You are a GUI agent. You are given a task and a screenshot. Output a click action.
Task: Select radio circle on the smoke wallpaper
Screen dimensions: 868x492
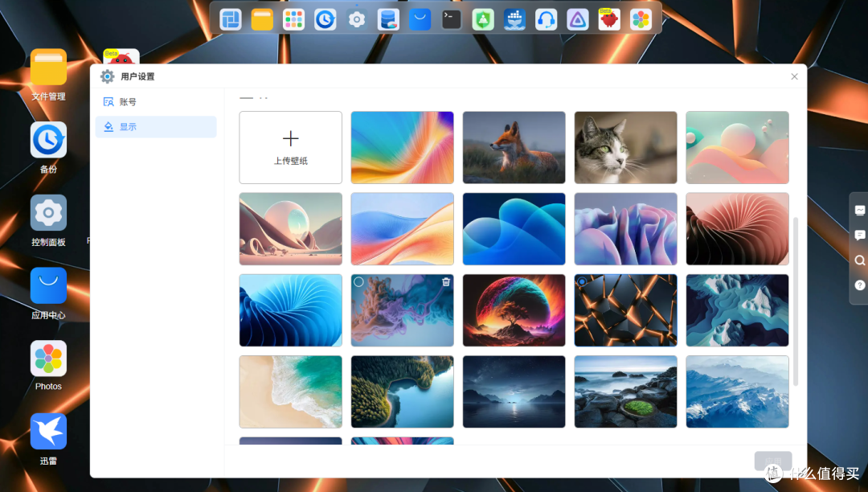(x=358, y=282)
